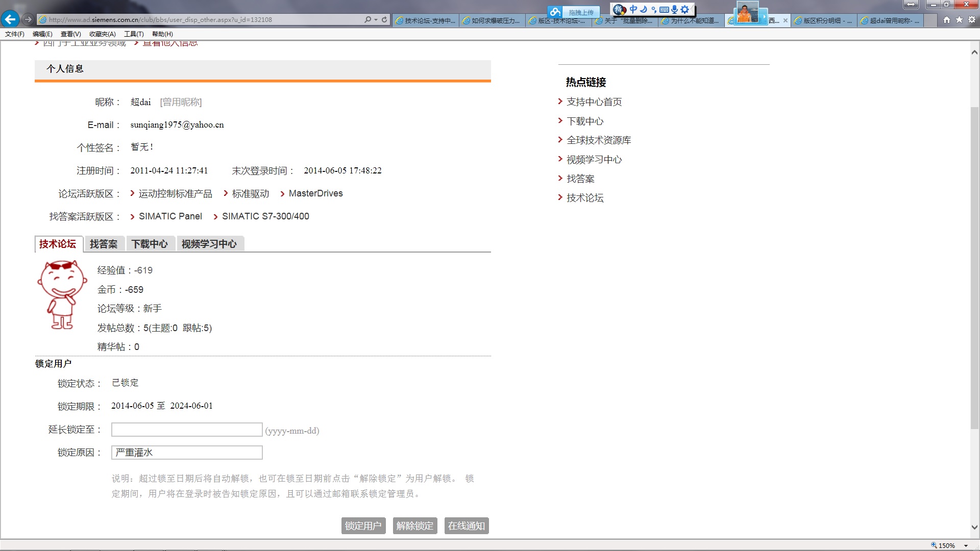This screenshot has height=551, width=980.
Task: Click the 延长锁定至 date input field
Action: click(187, 430)
